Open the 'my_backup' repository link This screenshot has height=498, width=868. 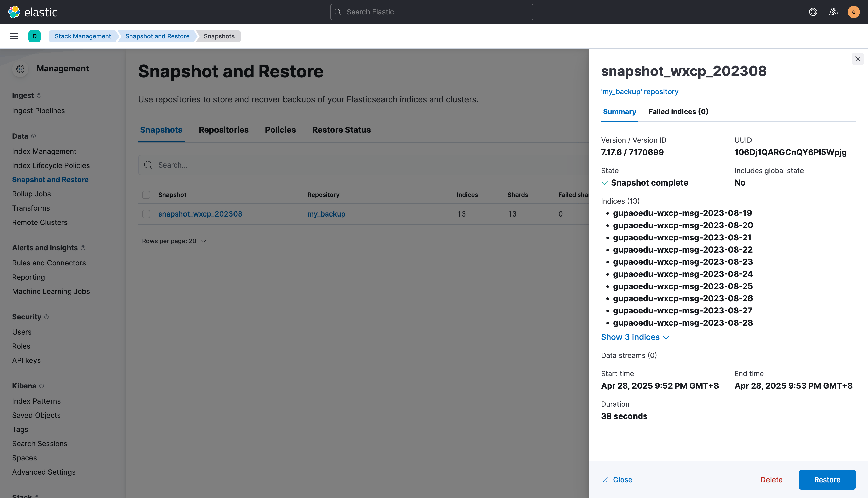point(640,92)
